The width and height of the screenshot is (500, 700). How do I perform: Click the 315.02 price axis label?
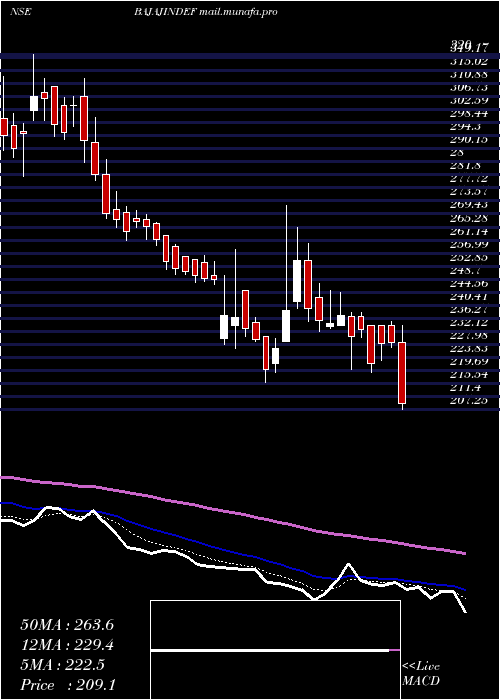coord(469,61)
